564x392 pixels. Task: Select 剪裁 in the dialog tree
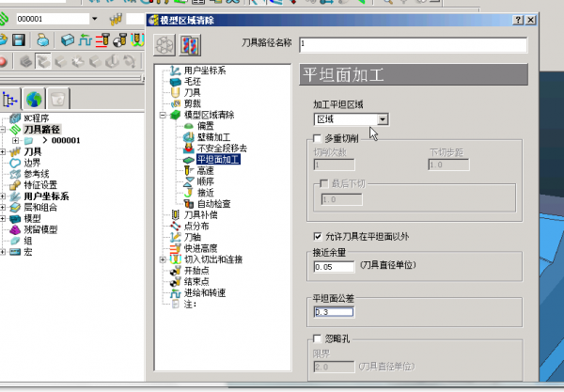pos(192,104)
